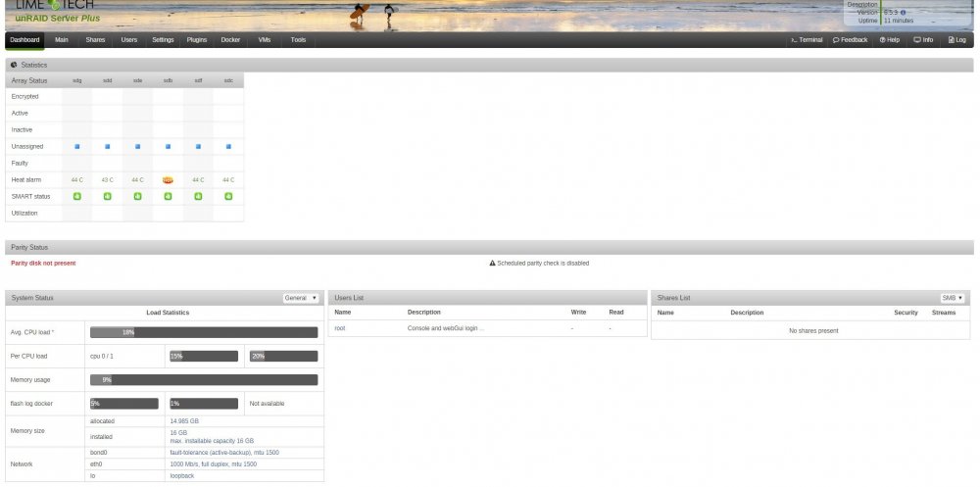
Task: Click the Avg. CPU load 18% bar
Action: tap(204, 332)
